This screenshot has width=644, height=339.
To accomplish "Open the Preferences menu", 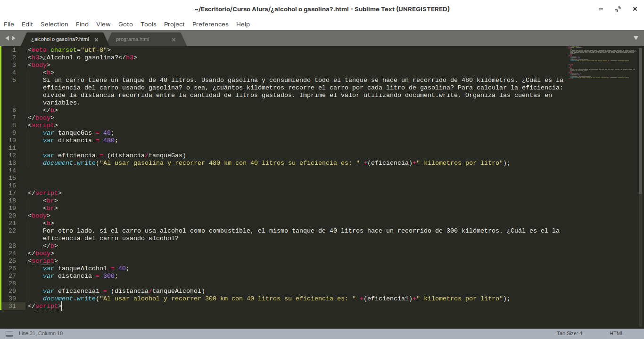I will (x=210, y=24).
